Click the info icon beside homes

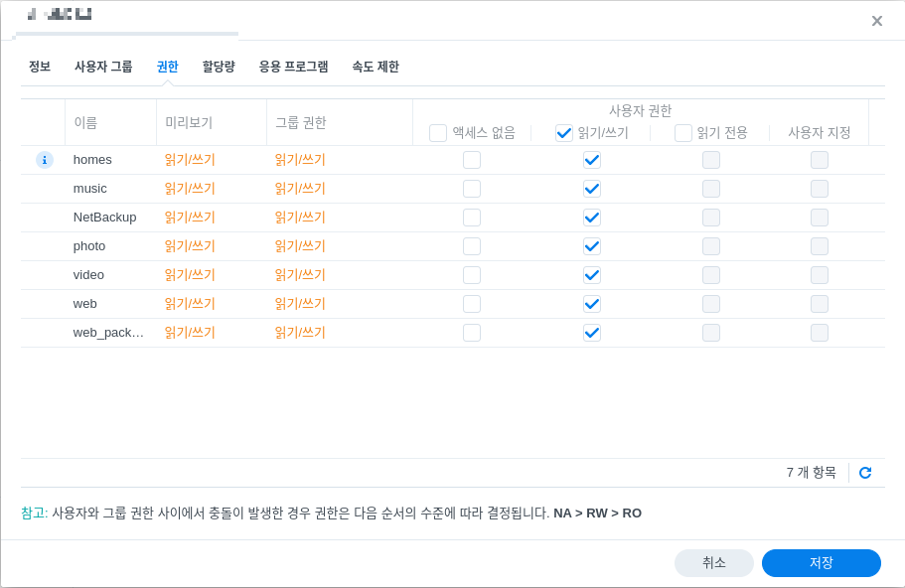[45, 160]
